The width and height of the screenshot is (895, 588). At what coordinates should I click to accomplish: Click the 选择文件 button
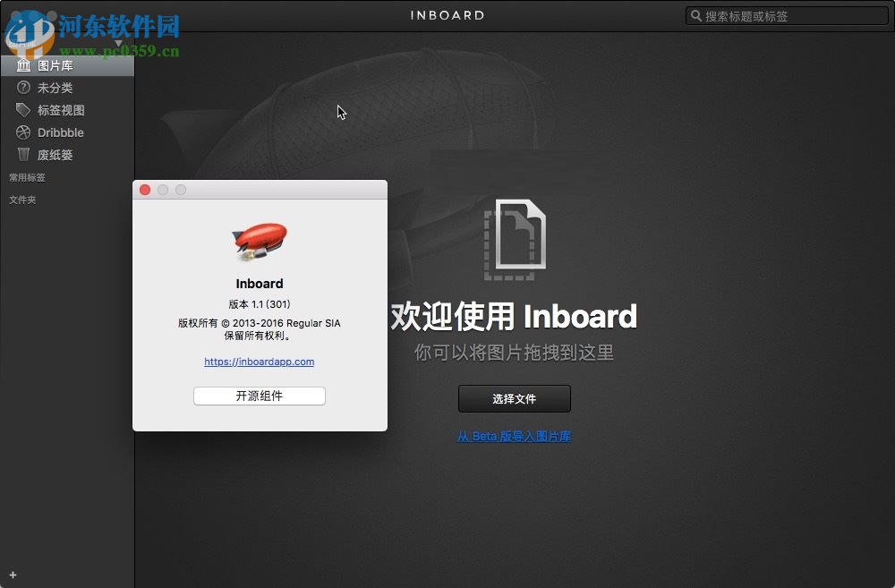514,398
